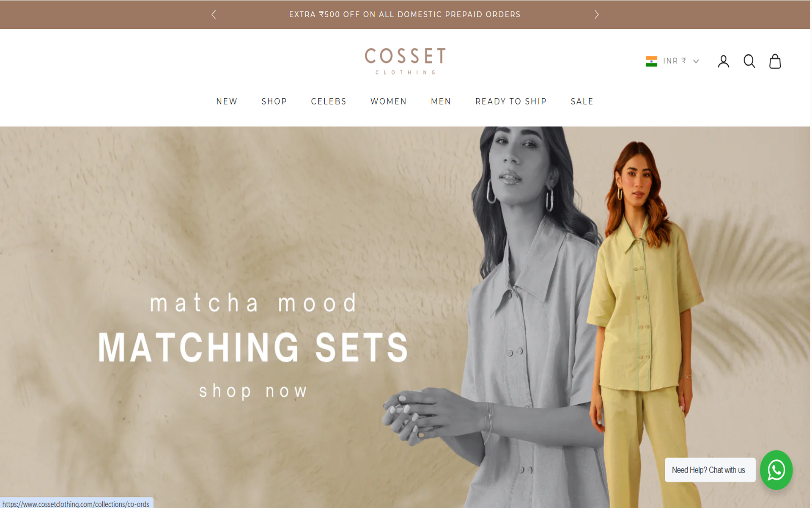The width and height of the screenshot is (812, 508).
Task: Expand the INR ₹ currency selector
Action: pos(672,61)
